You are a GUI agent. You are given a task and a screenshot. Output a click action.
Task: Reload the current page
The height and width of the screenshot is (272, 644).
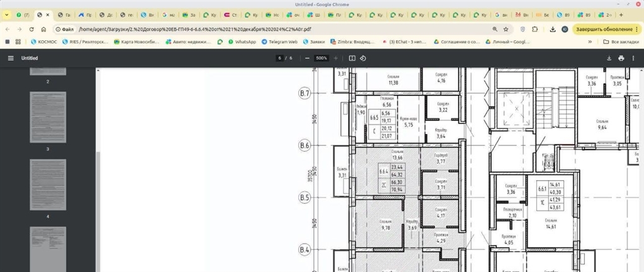coord(31,29)
